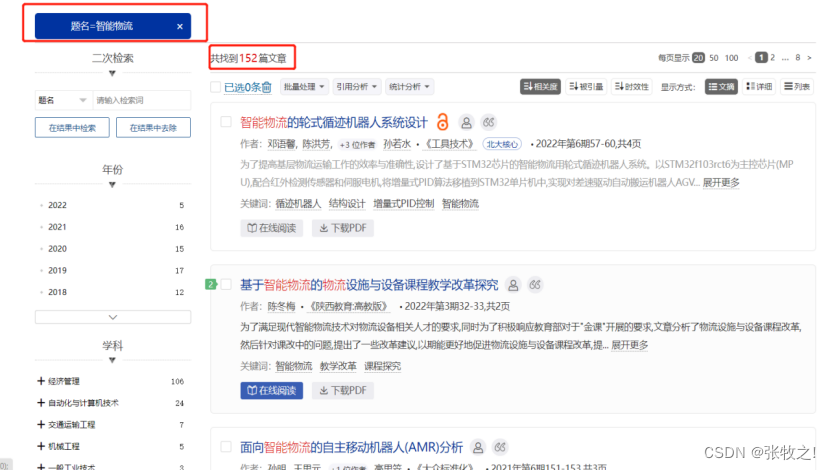Click 下载PDF for the first article
The width and height of the screenshot is (831, 470).
click(343, 228)
